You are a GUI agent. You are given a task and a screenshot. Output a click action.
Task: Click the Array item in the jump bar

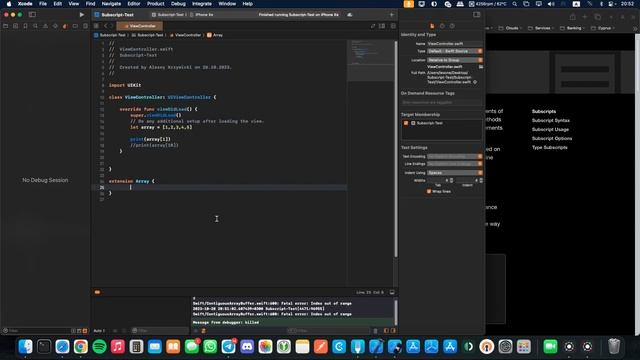click(215, 35)
